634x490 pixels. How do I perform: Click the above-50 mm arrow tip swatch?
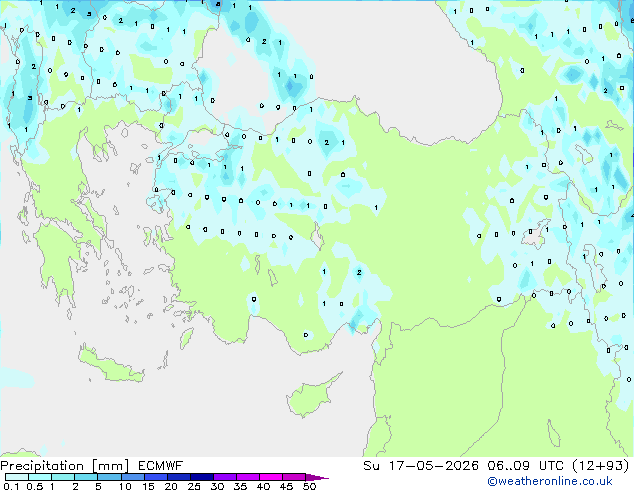pyautogui.click(x=317, y=477)
